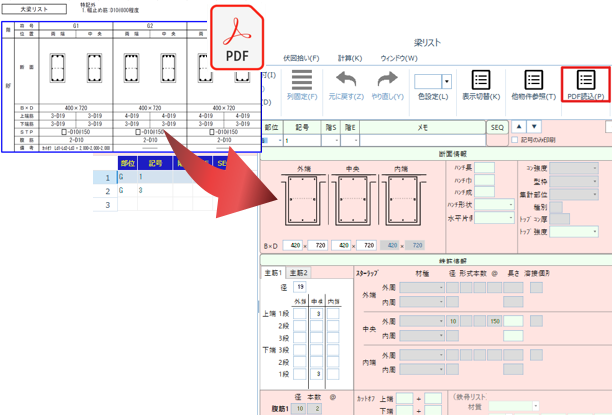Click the large PDF file icon
This screenshot has width=612, height=415.
pyautogui.click(x=237, y=37)
